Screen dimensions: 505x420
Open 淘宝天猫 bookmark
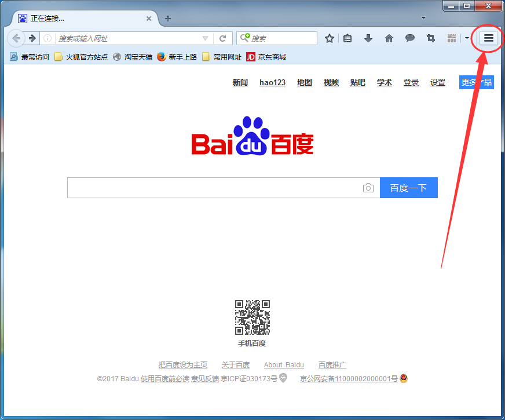(x=133, y=57)
